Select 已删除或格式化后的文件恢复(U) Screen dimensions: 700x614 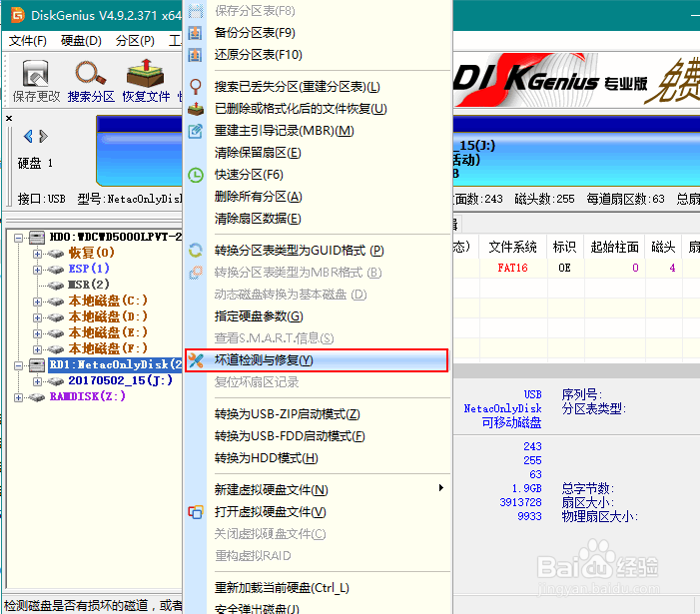click(301, 109)
